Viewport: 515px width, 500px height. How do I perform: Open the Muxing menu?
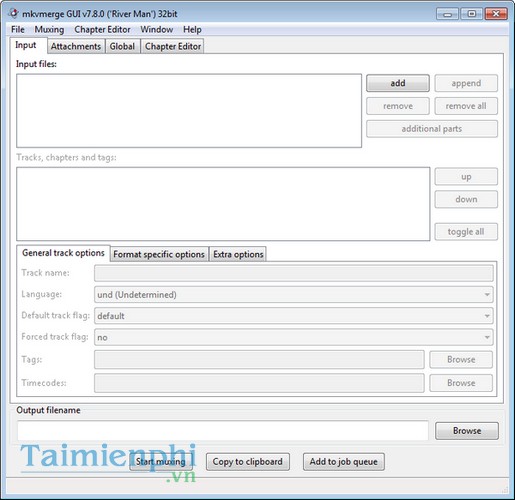[x=49, y=29]
